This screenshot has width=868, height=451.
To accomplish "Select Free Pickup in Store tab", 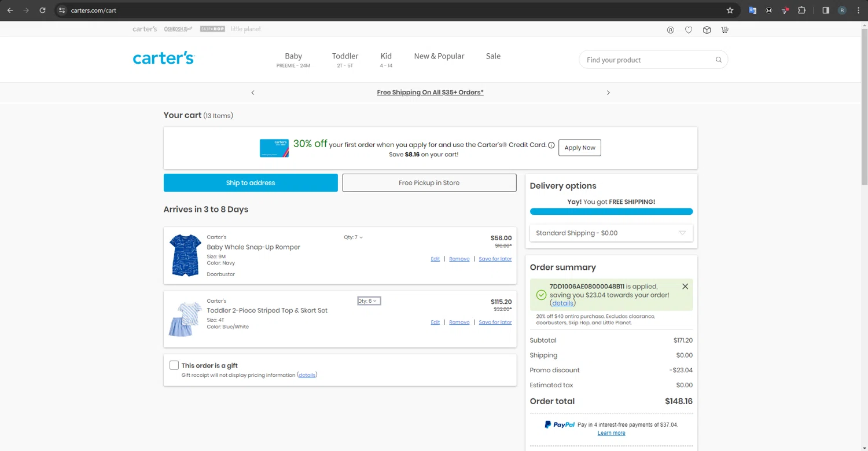I will click(x=429, y=183).
